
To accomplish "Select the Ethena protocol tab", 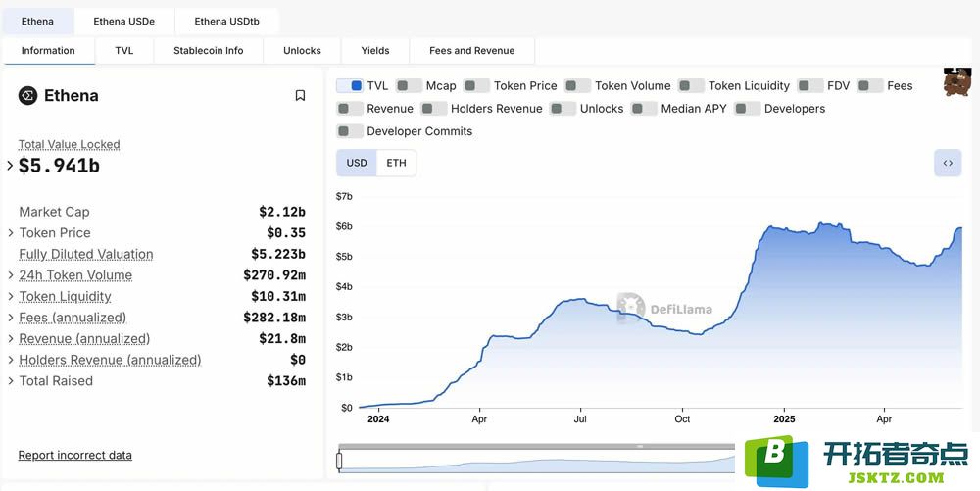I will pyautogui.click(x=37, y=22).
